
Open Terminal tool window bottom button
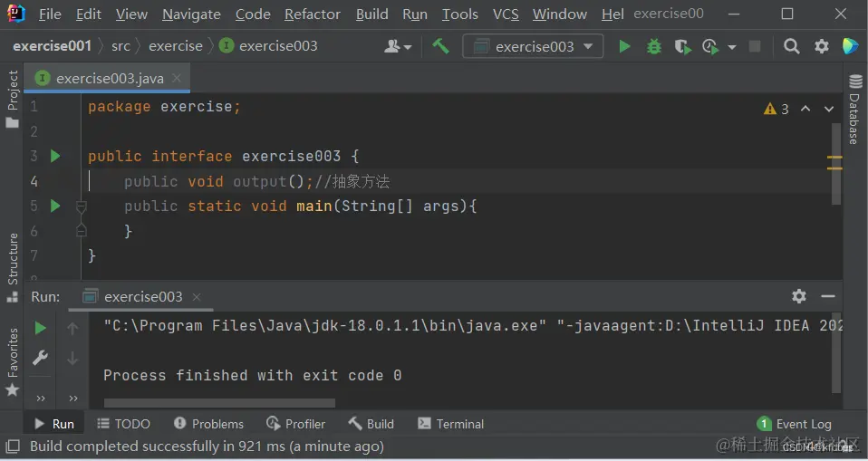[x=450, y=424]
